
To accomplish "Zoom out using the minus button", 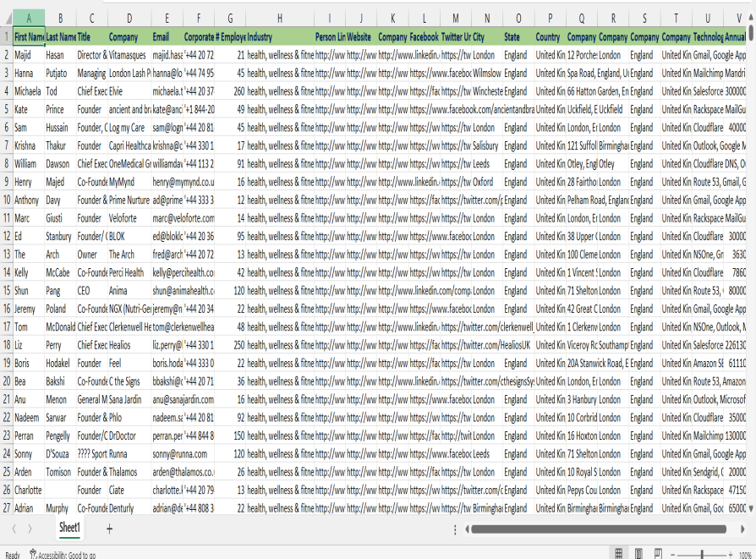I will pyautogui.click(x=674, y=554).
